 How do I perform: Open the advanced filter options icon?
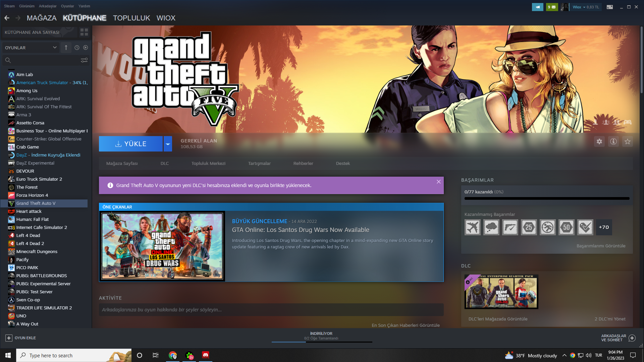(84, 60)
